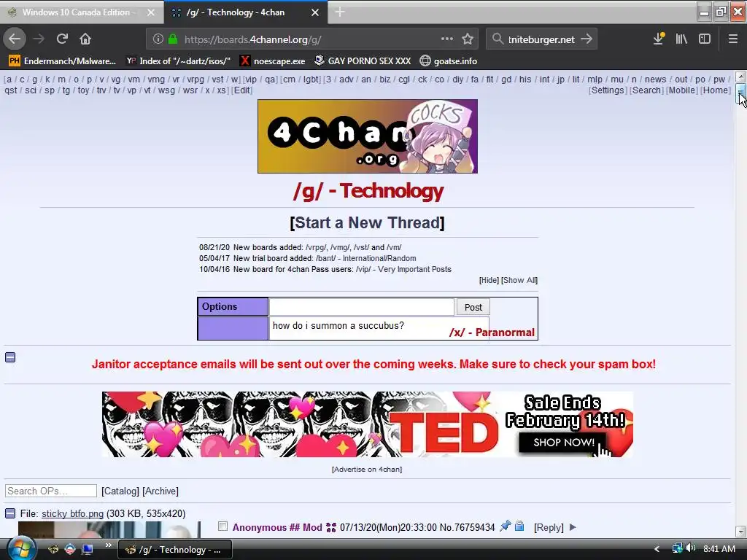Open the goatse.info bookmark
The image size is (747, 560).
click(449, 61)
